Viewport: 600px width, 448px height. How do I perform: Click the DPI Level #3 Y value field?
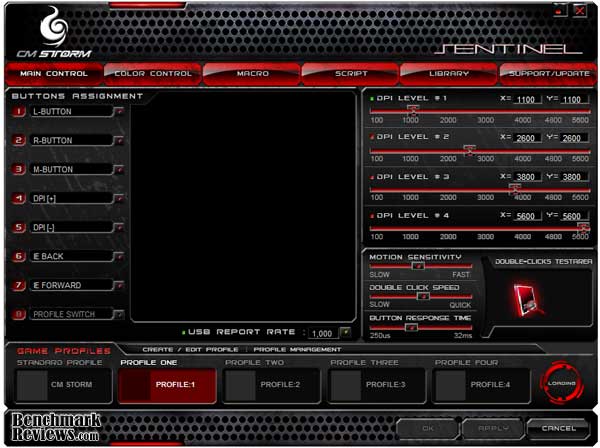tap(574, 177)
